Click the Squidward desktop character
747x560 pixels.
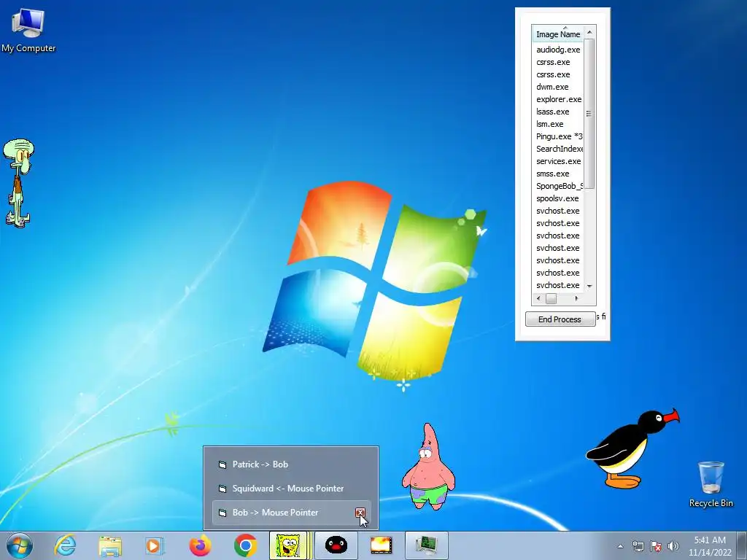click(x=18, y=183)
